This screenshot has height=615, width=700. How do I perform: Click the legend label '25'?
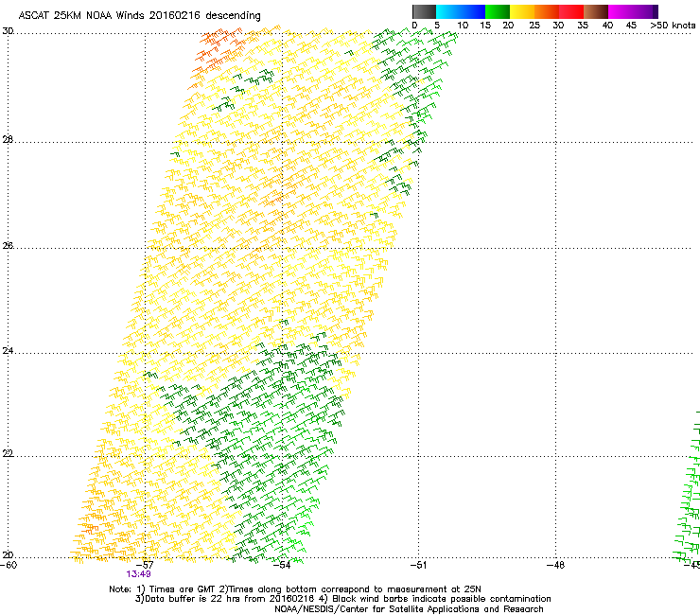534,26
